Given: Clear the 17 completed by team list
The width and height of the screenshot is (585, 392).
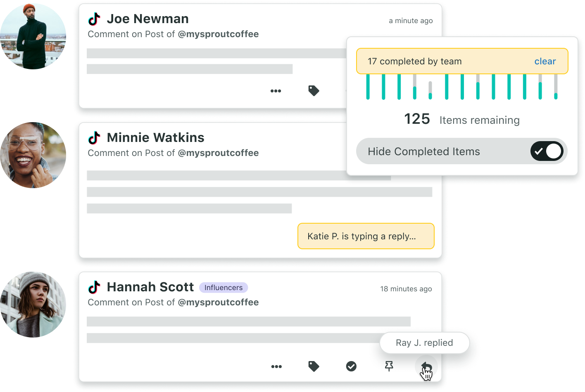Looking at the screenshot, I should pos(545,61).
